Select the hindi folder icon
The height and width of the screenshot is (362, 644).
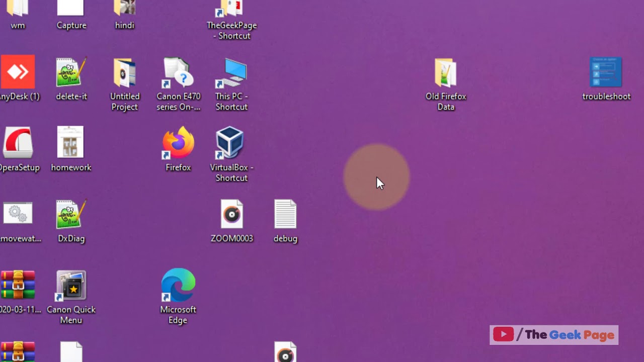click(124, 8)
